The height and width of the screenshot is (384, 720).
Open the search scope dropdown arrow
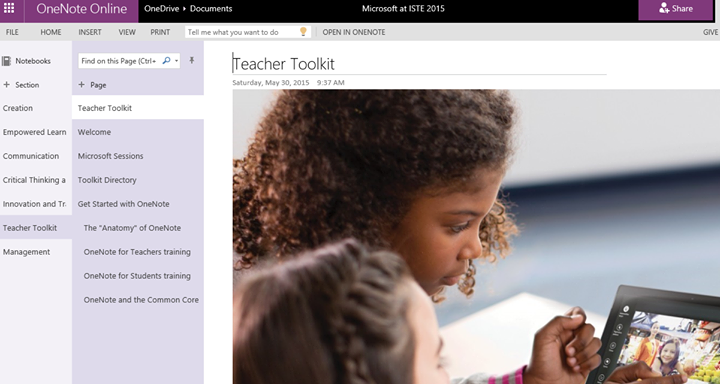click(x=176, y=61)
